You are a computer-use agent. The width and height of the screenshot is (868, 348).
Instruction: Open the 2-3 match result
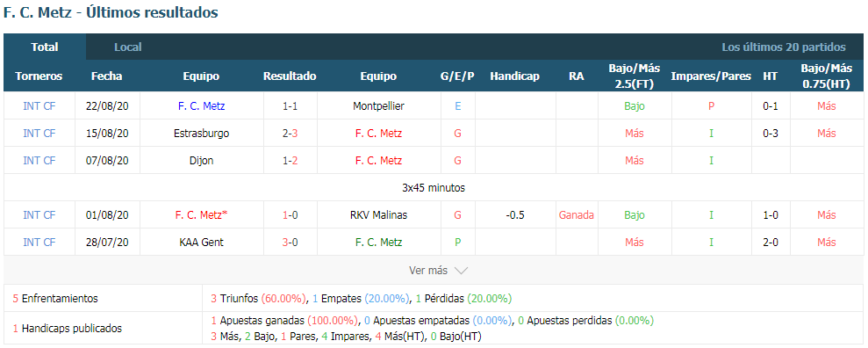point(291,133)
